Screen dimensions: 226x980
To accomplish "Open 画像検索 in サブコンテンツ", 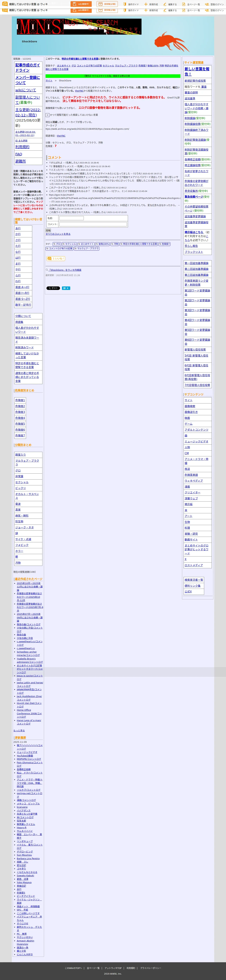I will coord(190,406).
